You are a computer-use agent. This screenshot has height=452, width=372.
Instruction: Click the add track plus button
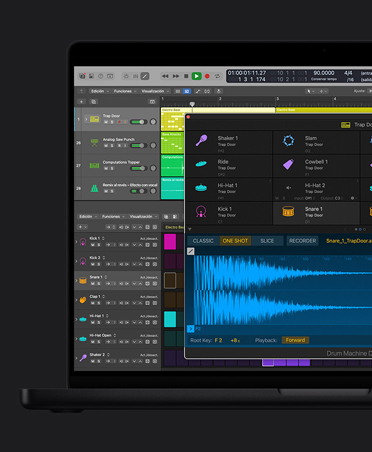click(x=81, y=101)
